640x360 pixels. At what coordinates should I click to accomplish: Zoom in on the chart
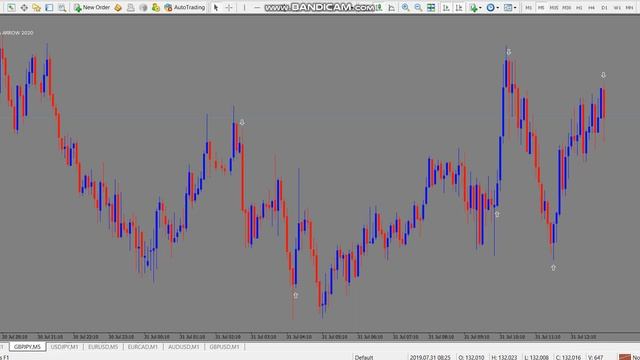click(405, 7)
